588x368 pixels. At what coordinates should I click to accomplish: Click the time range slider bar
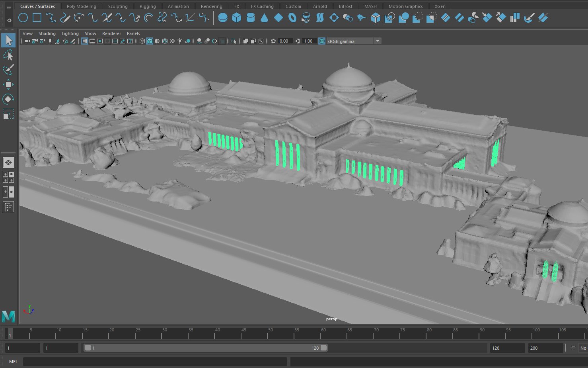pos(206,348)
